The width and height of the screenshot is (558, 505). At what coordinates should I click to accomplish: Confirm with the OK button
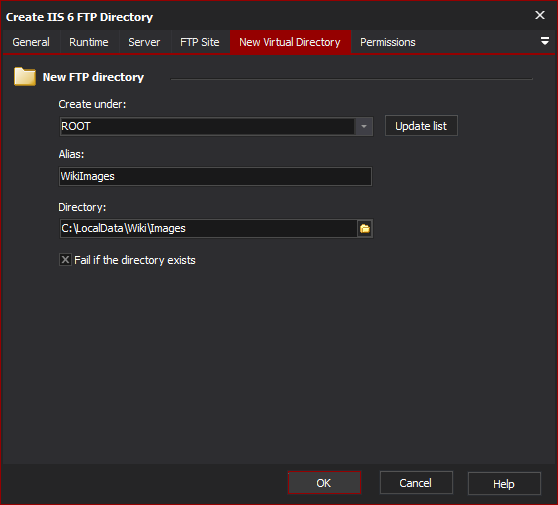[324, 483]
